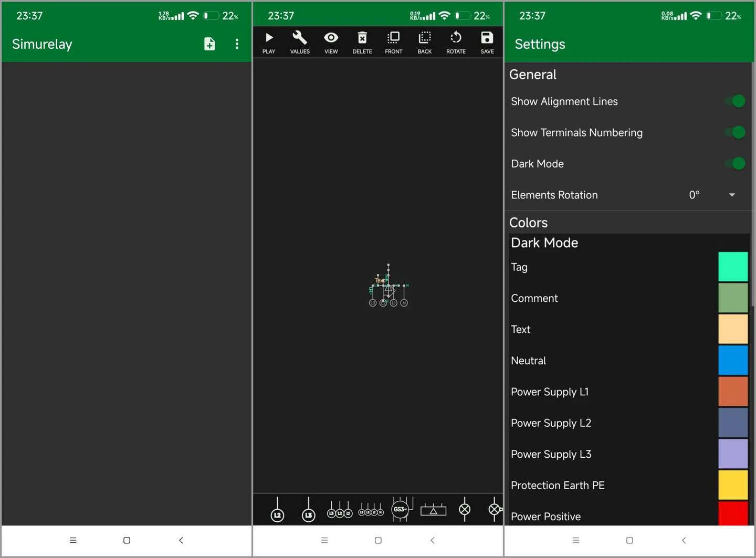The height and width of the screenshot is (558, 756).
Task: Bring element to FRONT
Action: (393, 42)
